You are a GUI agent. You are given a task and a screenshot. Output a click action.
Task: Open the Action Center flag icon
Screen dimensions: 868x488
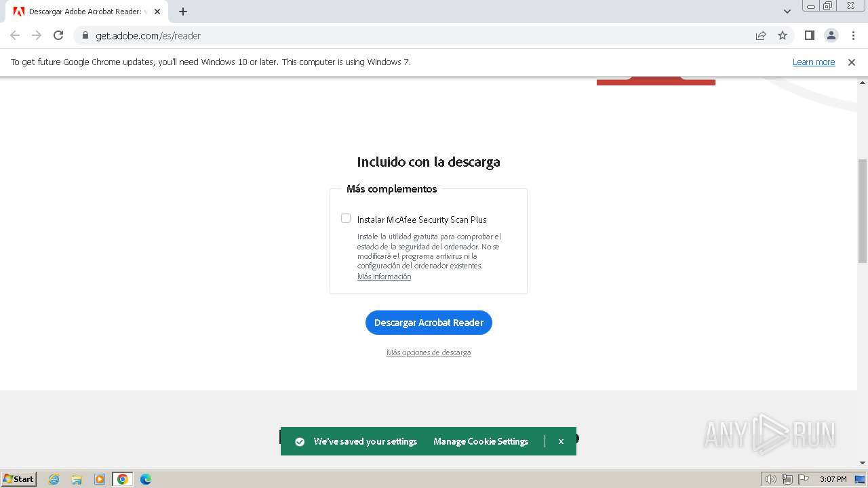click(x=804, y=479)
